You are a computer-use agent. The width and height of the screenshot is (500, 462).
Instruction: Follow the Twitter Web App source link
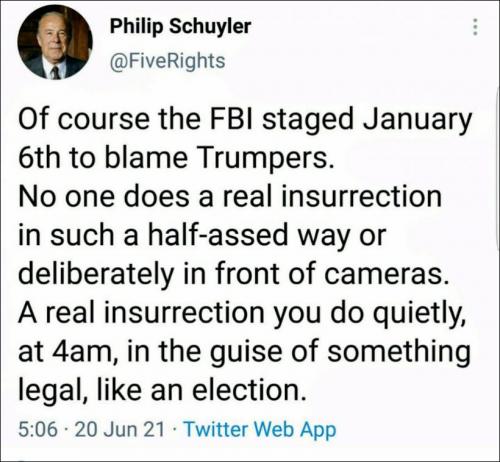click(x=260, y=430)
